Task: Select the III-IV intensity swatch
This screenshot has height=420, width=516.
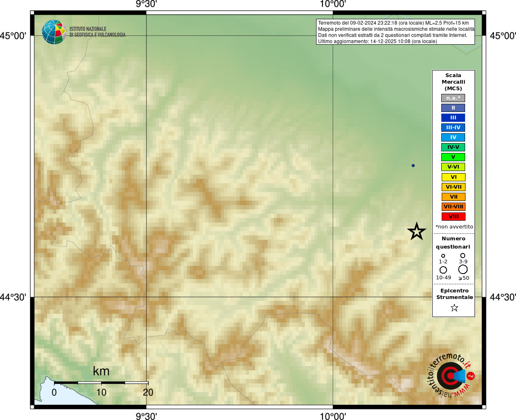Action: (x=453, y=128)
